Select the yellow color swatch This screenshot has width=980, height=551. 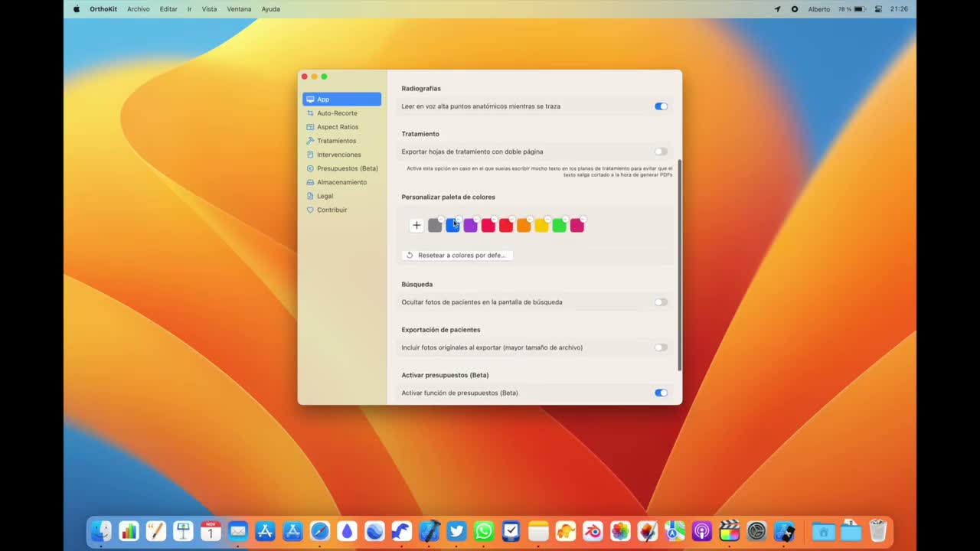541,226
